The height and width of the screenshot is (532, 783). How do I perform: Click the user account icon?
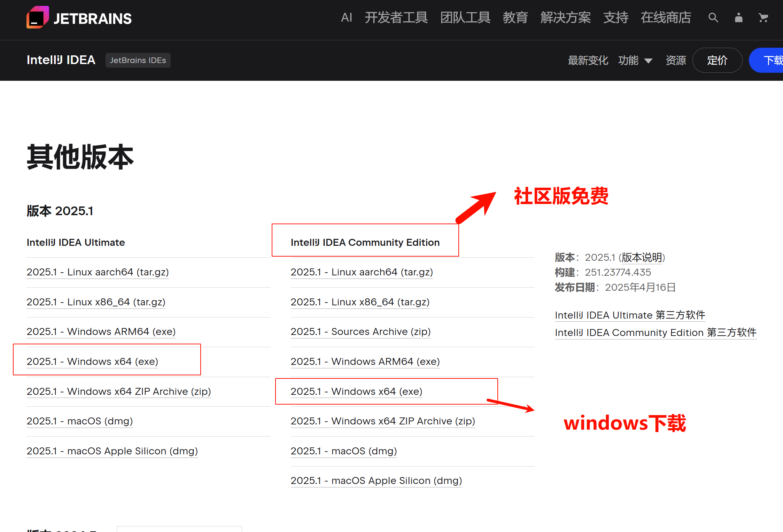pos(738,17)
